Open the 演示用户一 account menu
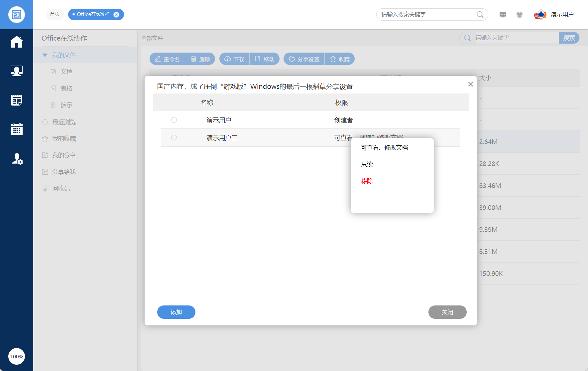Screen dimensions: 588x371 (x=557, y=15)
